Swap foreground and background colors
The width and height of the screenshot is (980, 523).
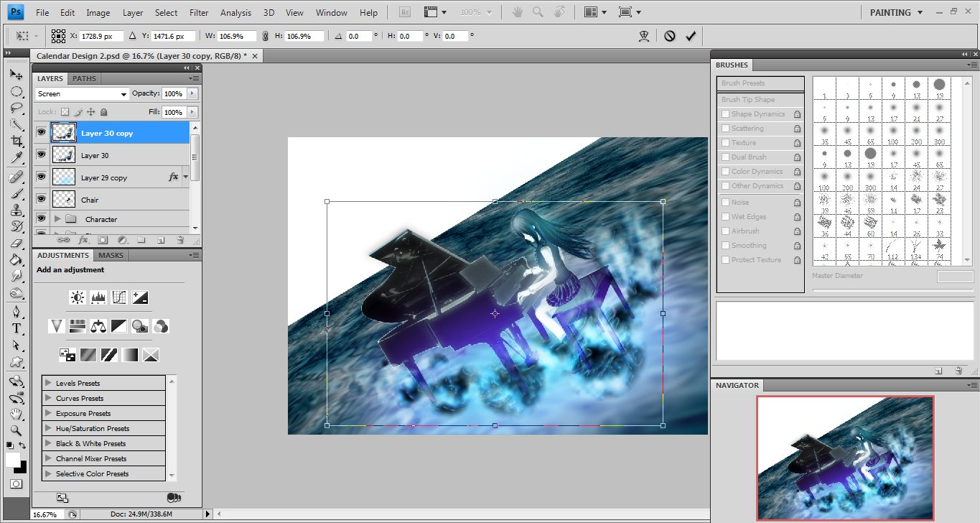(23, 446)
